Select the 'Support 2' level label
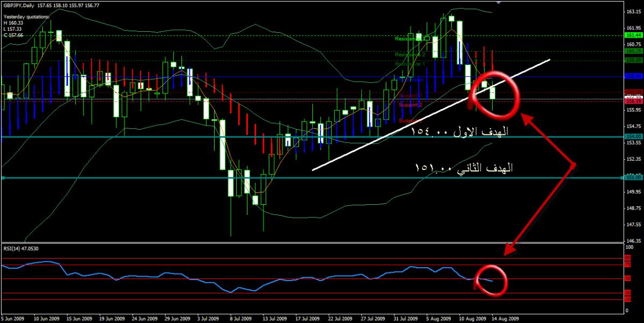 point(411,104)
